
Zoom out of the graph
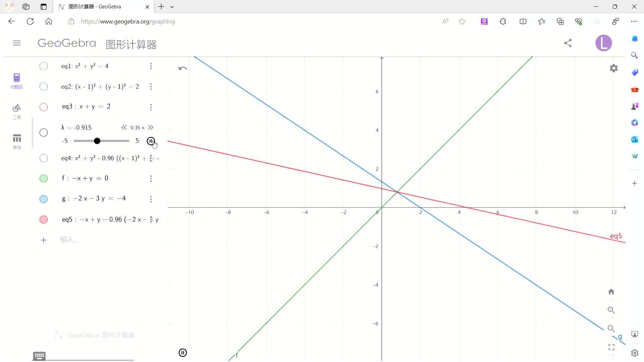611,328
